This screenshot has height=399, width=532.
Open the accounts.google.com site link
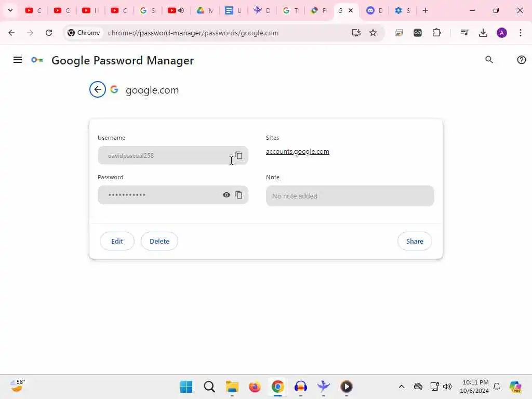click(x=298, y=152)
